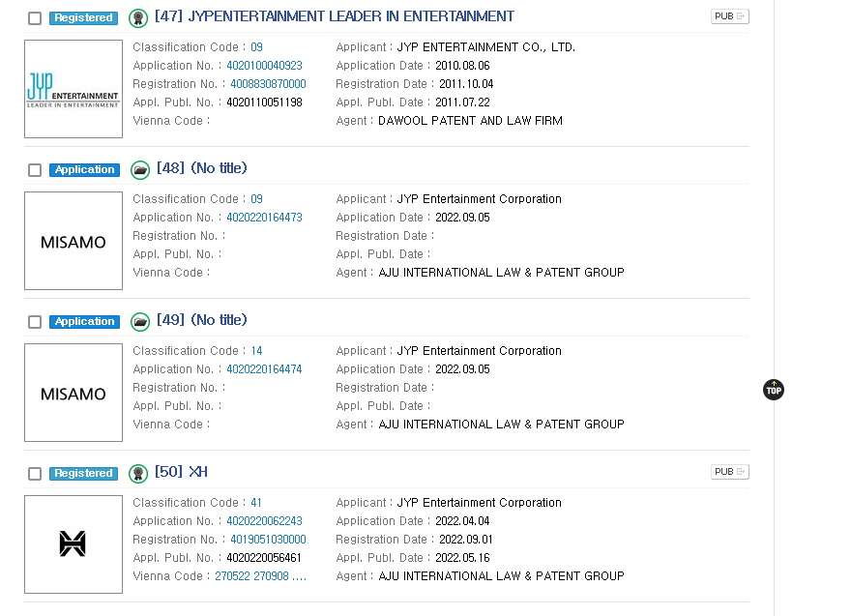Click the registered medal icon for item 50
This screenshot has height=616, width=851.
[x=138, y=473]
